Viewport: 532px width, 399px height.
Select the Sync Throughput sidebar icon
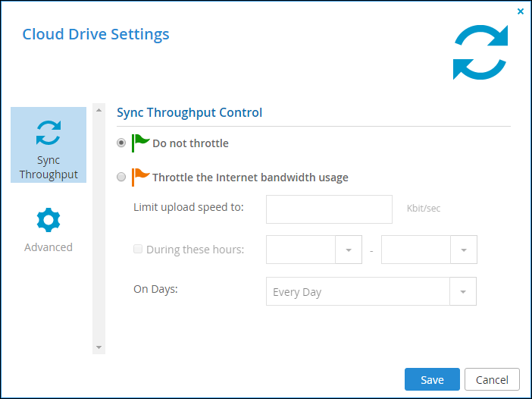click(49, 133)
